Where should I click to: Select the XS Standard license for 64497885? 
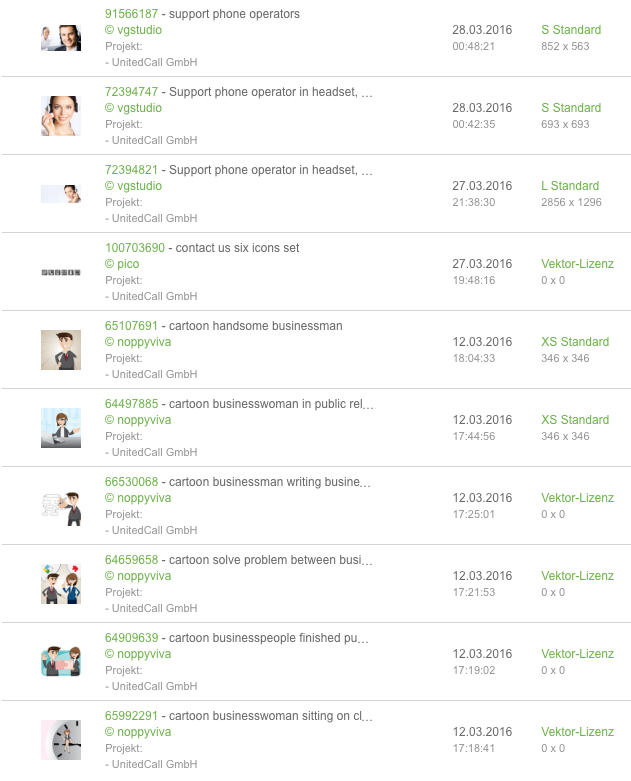click(x=575, y=420)
